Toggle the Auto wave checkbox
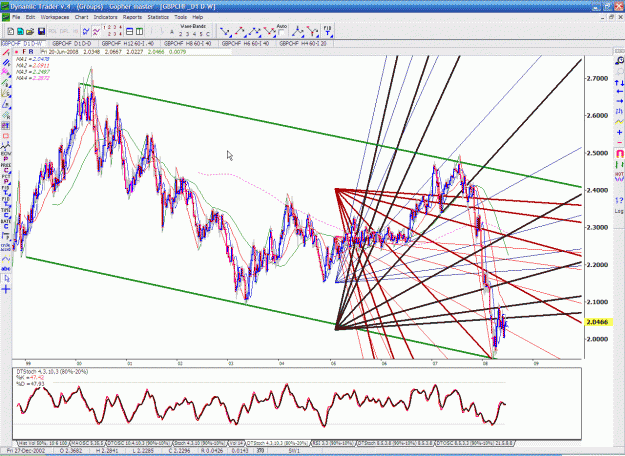This screenshot has width=625, height=456. [x=282, y=33]
